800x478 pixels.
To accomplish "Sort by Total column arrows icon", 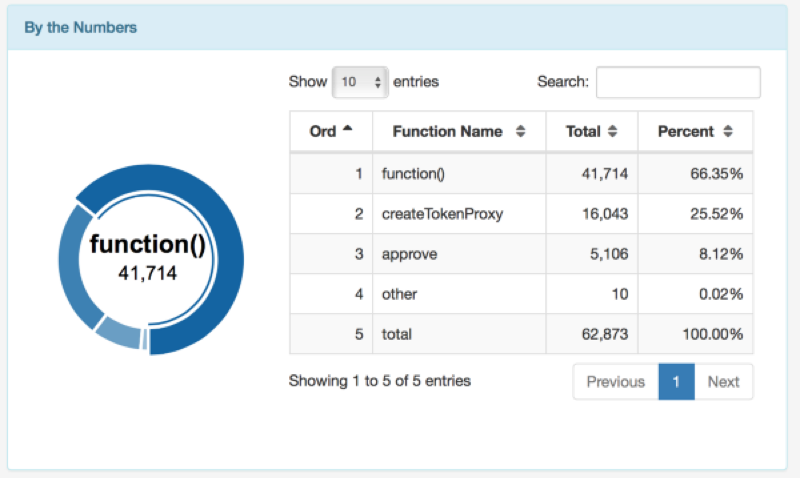I will [612, 131].
